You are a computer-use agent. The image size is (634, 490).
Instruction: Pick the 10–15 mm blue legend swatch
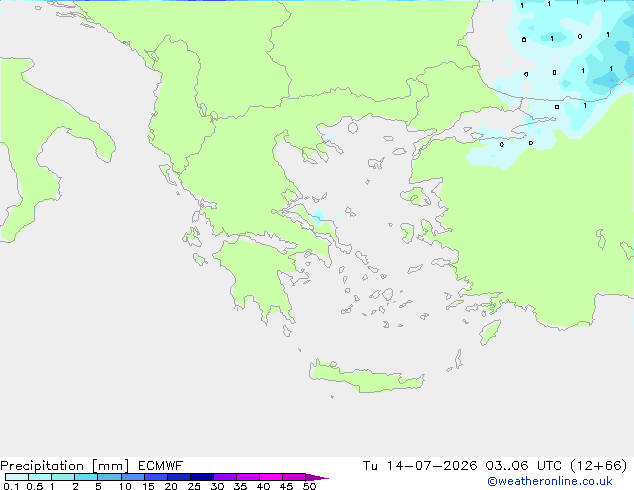[133, 477]
